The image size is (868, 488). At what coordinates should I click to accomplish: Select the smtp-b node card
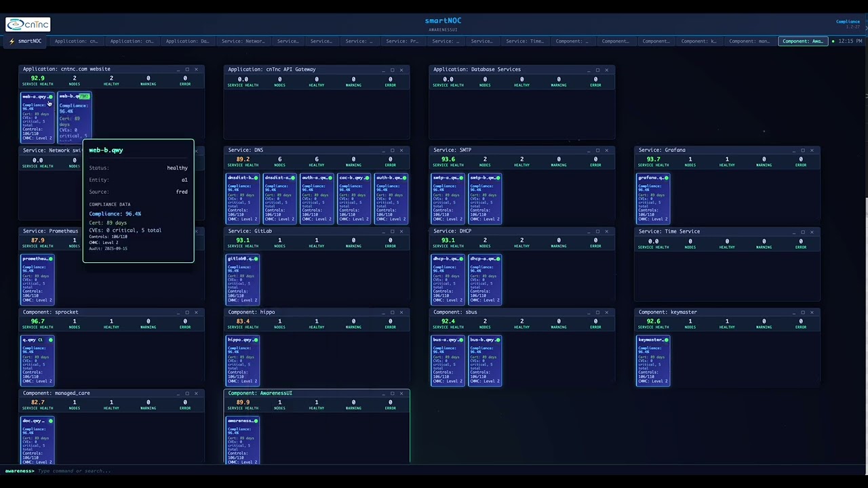point(485,199)
